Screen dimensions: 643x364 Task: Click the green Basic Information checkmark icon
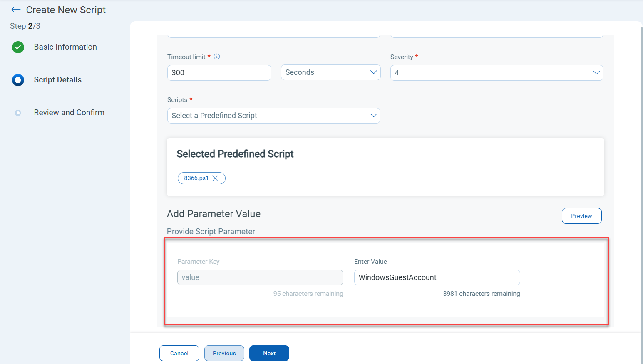(x=18, y=47)
